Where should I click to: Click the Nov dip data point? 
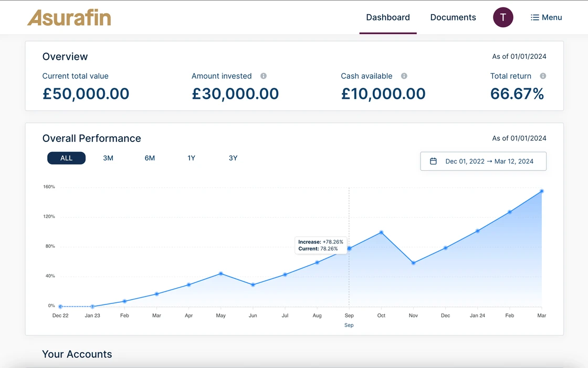coord(413,263)
